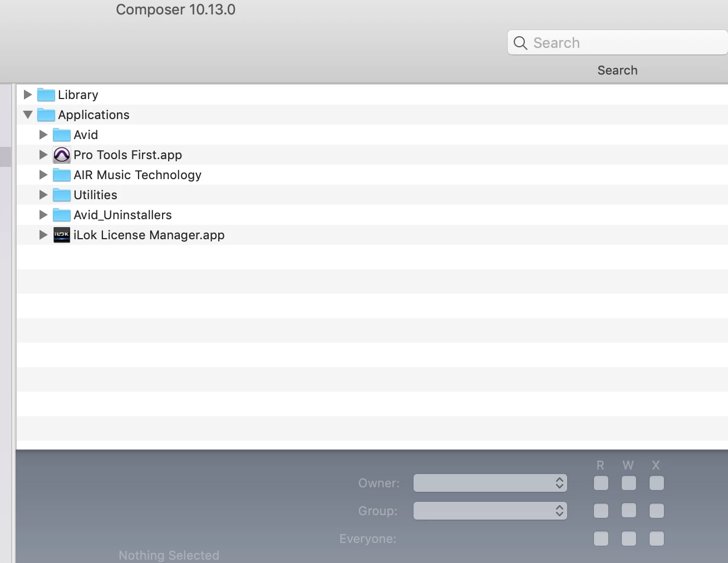
Task: Toggle Owner execute (X) permission checkbox
Action: point(657,483)
